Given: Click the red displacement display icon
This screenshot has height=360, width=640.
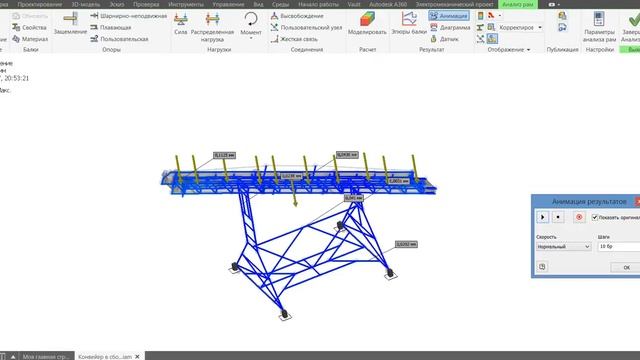Looking at the screenshot, I should pyautogui.click(x=491, y=16).
